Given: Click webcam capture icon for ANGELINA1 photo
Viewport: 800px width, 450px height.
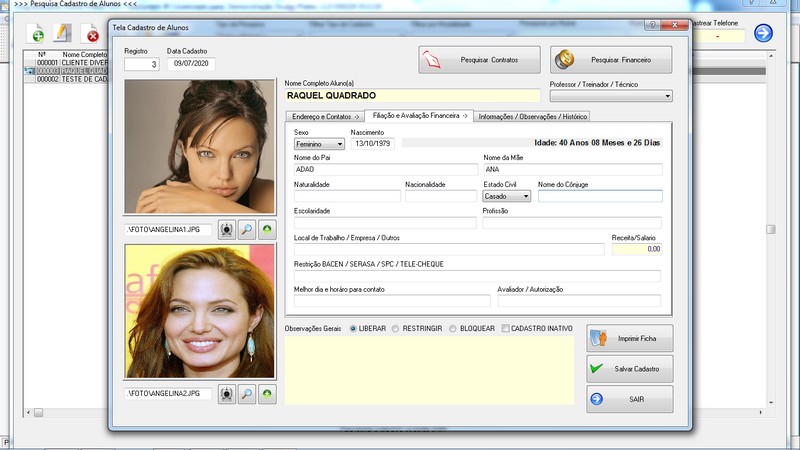Looking at the screenshot, I should click(x=227, y=230).
